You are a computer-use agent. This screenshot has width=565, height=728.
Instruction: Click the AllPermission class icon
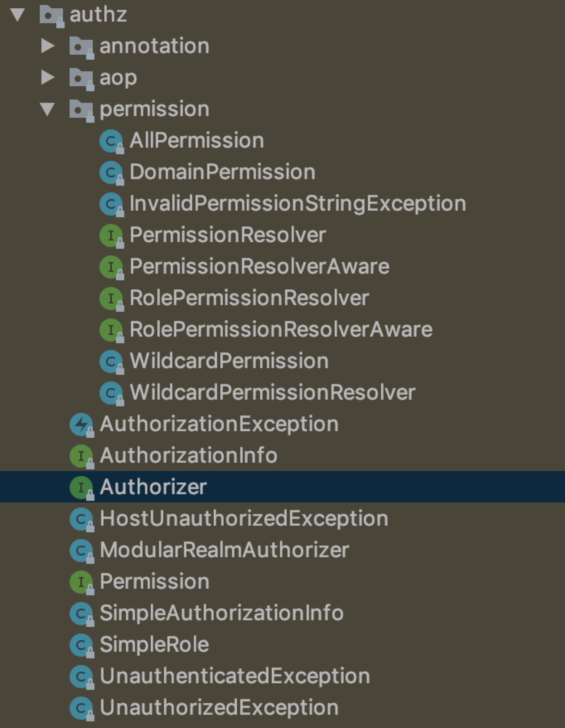pyautogui.click(x=111, y=141)
